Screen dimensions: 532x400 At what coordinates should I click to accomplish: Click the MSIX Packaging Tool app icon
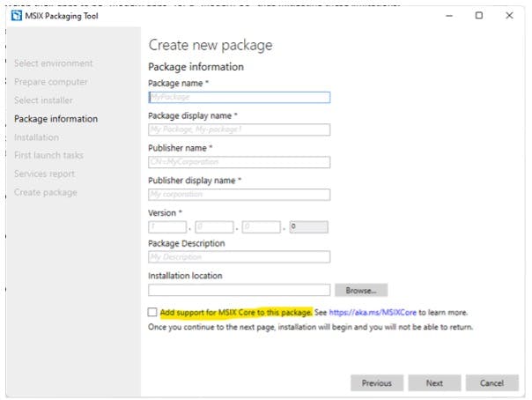coord(16,16)
